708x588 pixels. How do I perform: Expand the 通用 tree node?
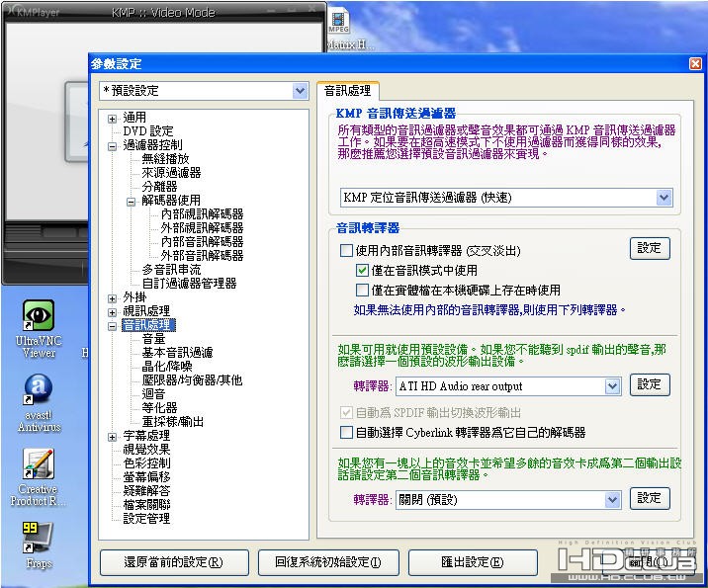[112, 120]
